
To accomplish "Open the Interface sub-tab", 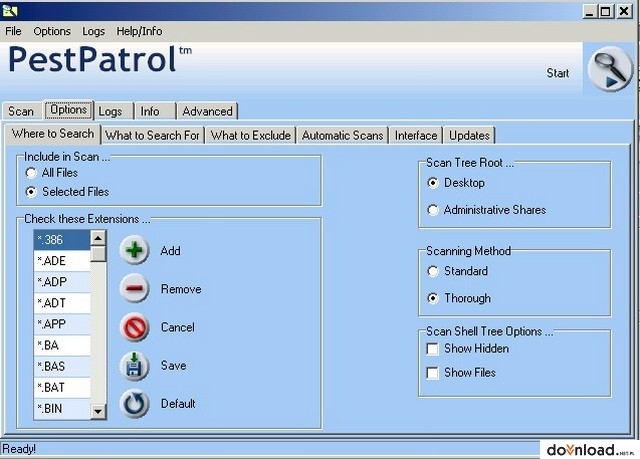I will [416, 135].
